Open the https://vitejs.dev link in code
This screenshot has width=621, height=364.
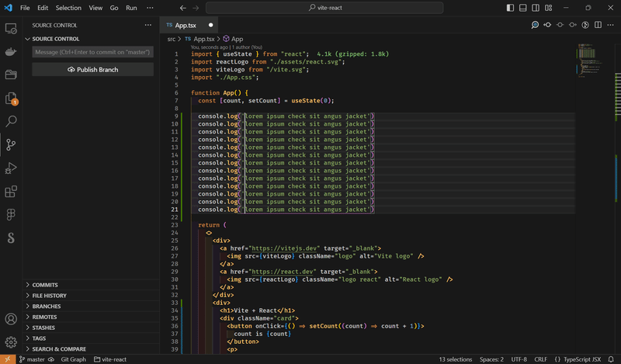(x=284, y=248)
